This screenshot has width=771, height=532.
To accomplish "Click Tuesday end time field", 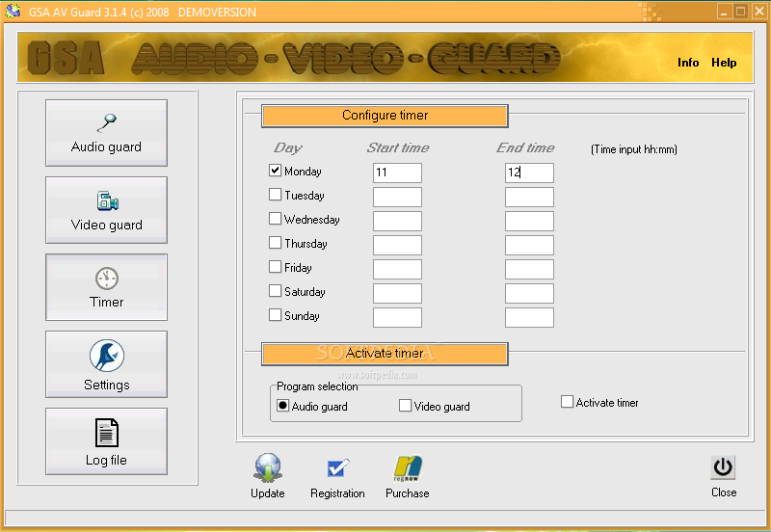I will point(529,197).
